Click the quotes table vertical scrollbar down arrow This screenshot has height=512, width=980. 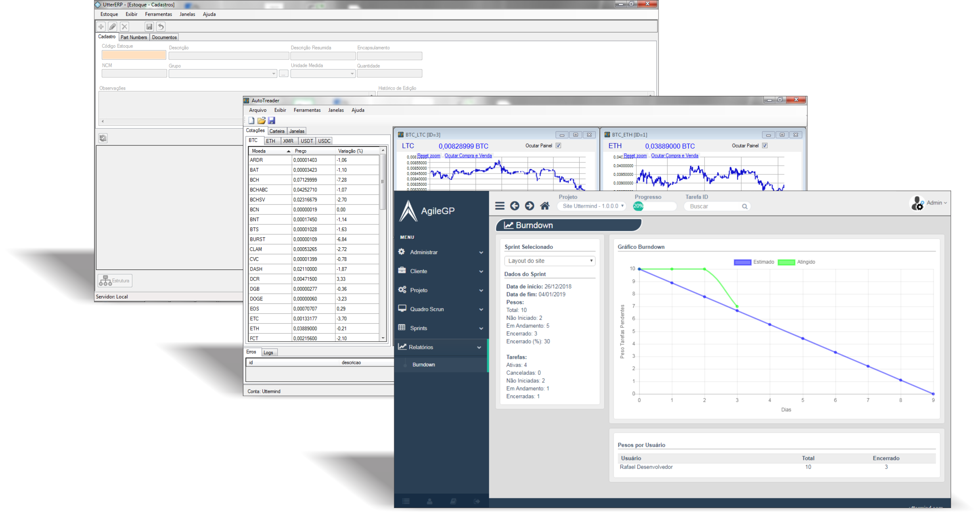383,338
